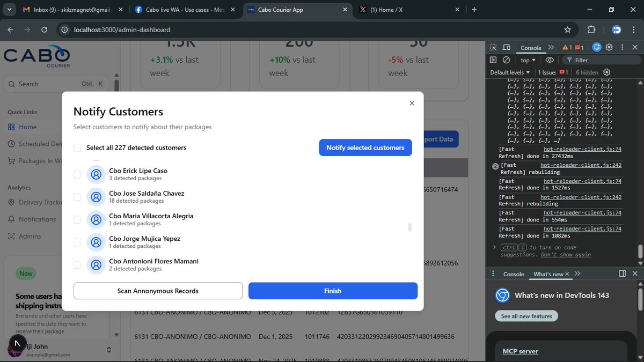
Task: Click Notify selected customers button
Action: pos(365,147)
